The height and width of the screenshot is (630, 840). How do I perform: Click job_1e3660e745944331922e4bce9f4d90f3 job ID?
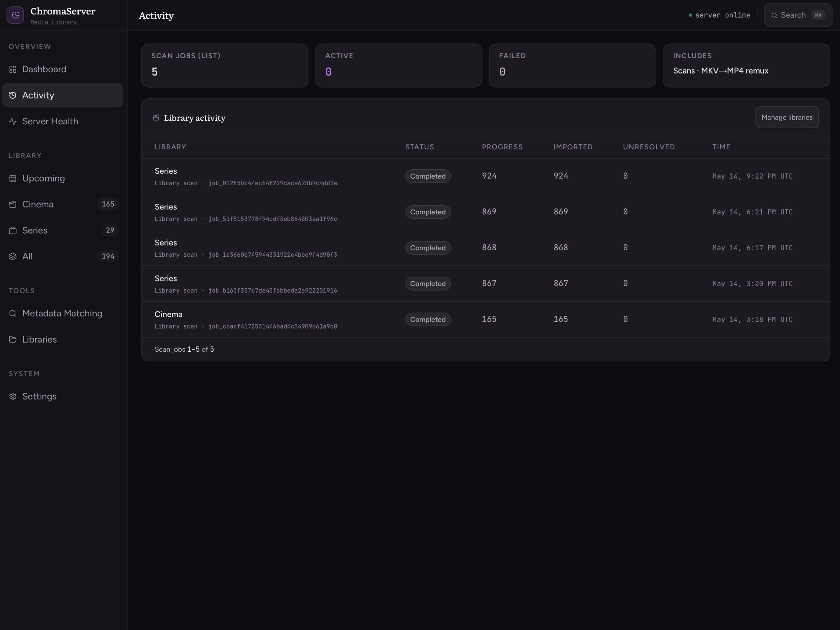273,255
